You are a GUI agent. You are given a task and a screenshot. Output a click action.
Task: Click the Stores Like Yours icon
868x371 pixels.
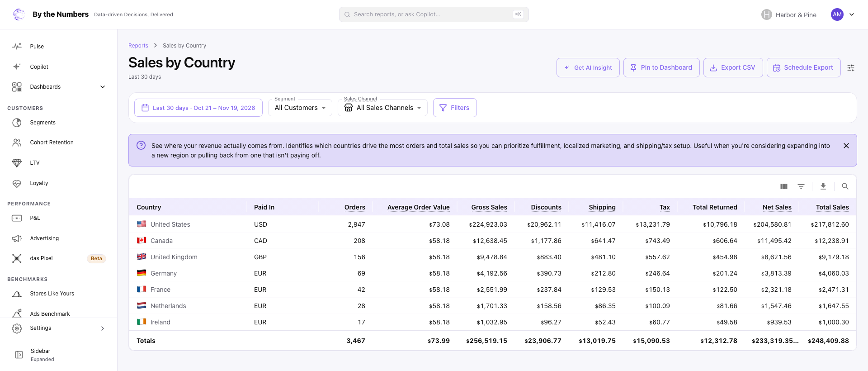coord(17,294)
